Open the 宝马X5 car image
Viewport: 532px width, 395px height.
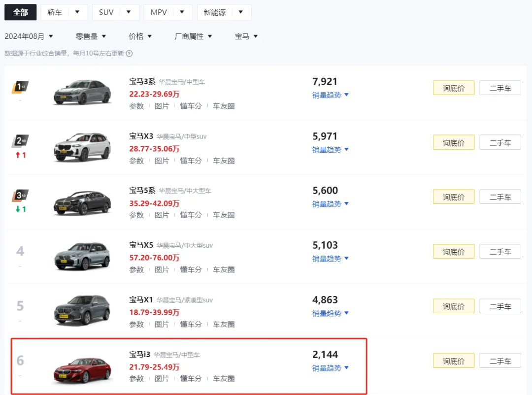click(x=82, y=256)
